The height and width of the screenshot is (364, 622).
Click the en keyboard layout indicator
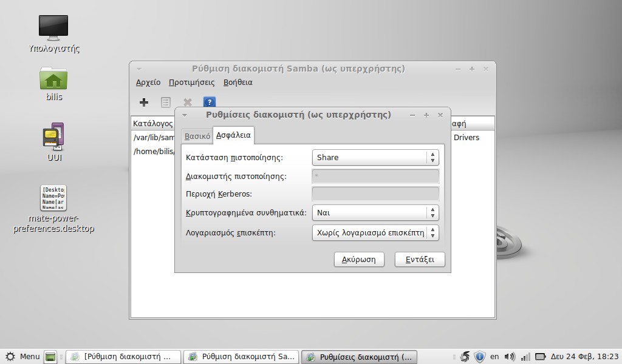coord(494,357)
